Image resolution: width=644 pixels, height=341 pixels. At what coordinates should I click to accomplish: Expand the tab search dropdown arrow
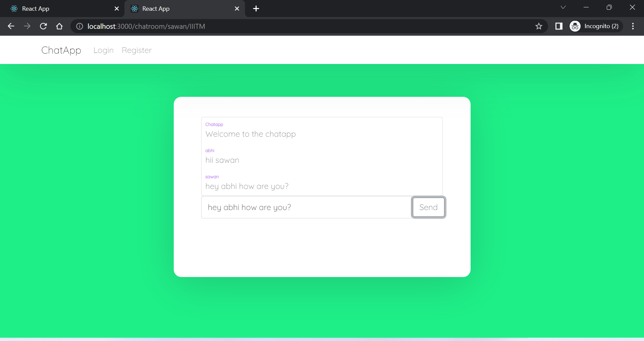click(x=563, y=7)
